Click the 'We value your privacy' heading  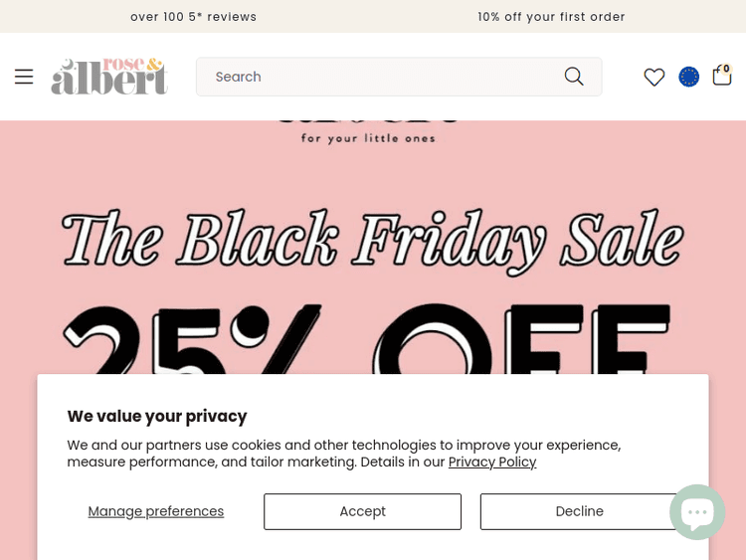[157, 416]
